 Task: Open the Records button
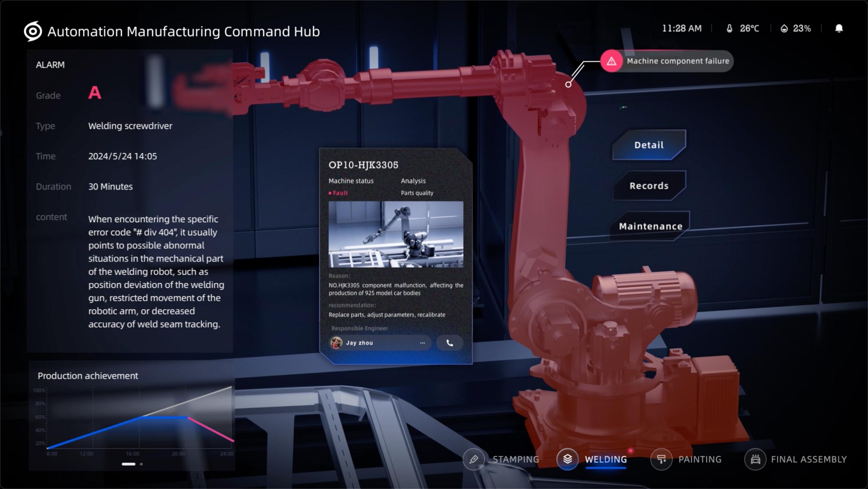click(x=648, y=186)
